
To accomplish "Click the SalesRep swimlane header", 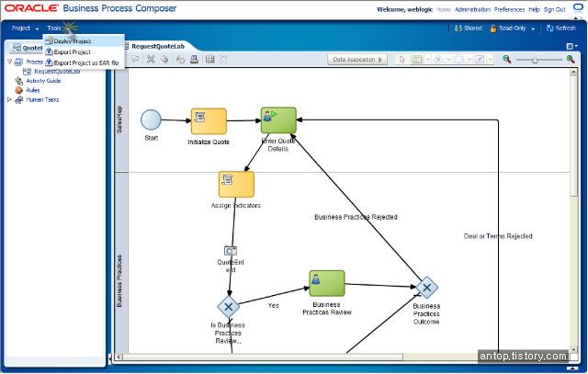I will click(x=121, y=120).
